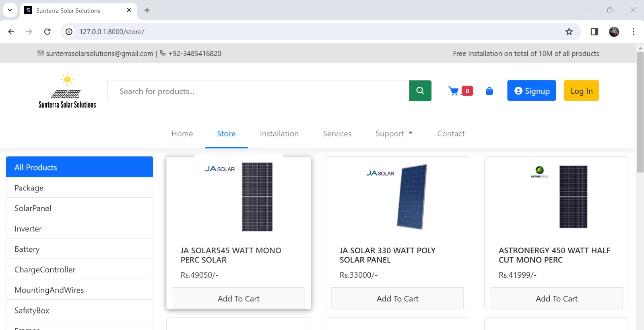Filter by MountingAndWires category
The height and width of the screenshot is (330, 644).
pyautogui.click(x=80, y=290)
